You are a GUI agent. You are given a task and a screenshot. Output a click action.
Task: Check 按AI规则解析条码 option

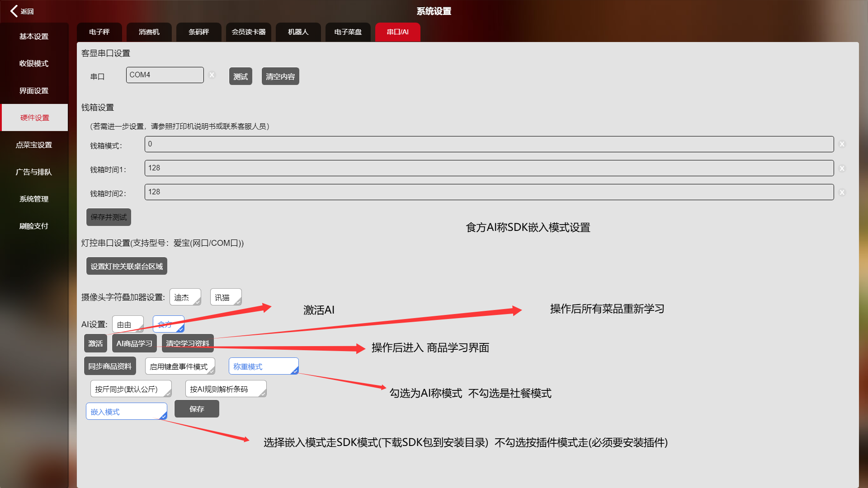pos(225,389)
